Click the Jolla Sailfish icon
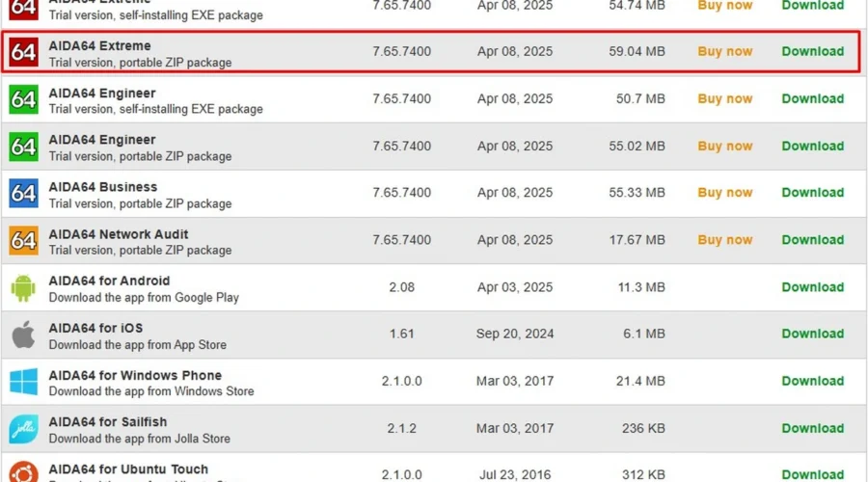868x482 pixels. 23,428
